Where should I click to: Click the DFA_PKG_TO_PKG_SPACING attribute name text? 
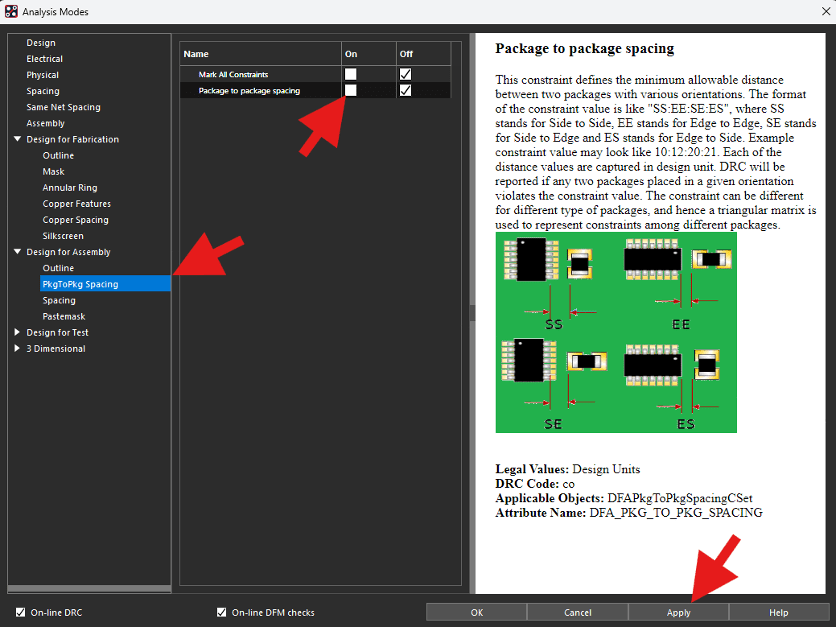[x=676, y=512]
